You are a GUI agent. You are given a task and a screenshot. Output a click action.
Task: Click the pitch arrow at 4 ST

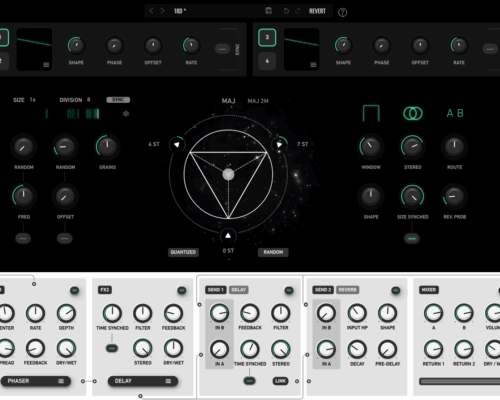point(177,144)
